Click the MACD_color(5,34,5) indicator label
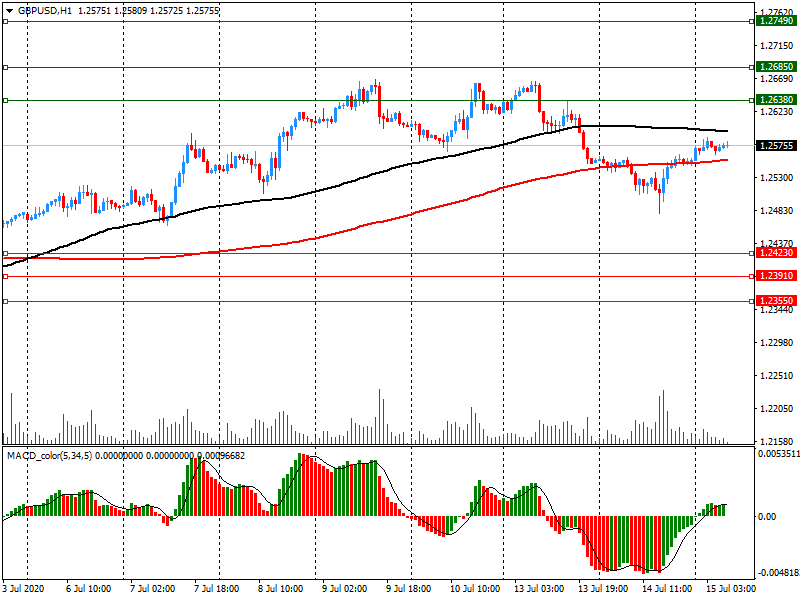 tap(60, 455)
